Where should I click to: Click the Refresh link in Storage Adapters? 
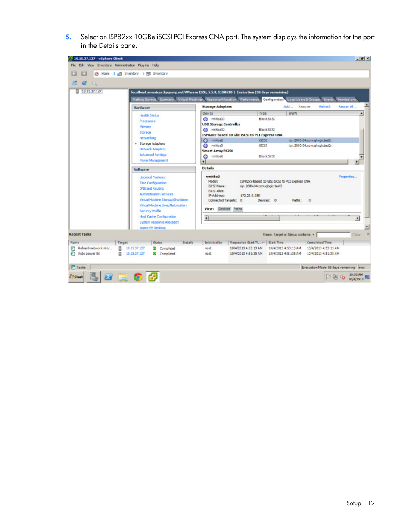pos(325,107)
